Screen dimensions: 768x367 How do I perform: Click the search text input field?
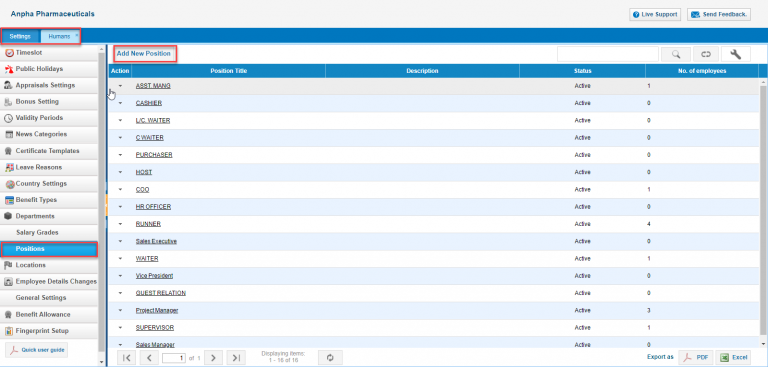pos(608,54)
